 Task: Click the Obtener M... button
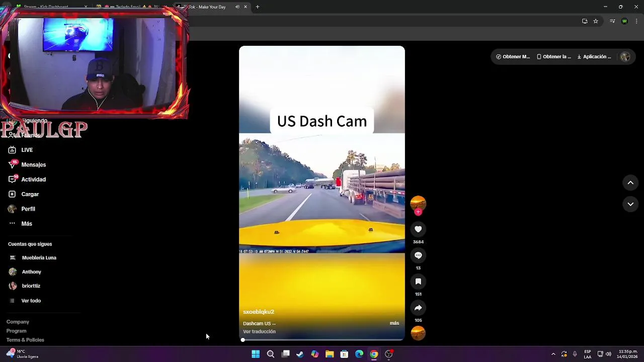[513, 57]
